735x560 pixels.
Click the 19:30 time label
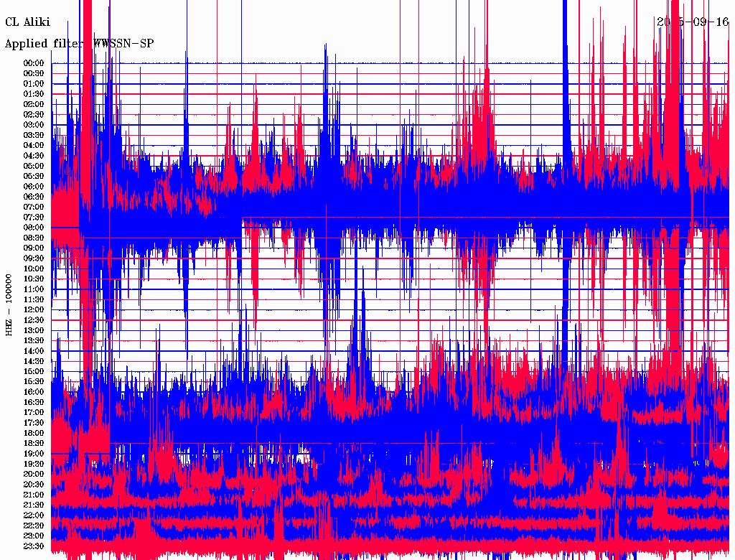[x=34, y=465]
